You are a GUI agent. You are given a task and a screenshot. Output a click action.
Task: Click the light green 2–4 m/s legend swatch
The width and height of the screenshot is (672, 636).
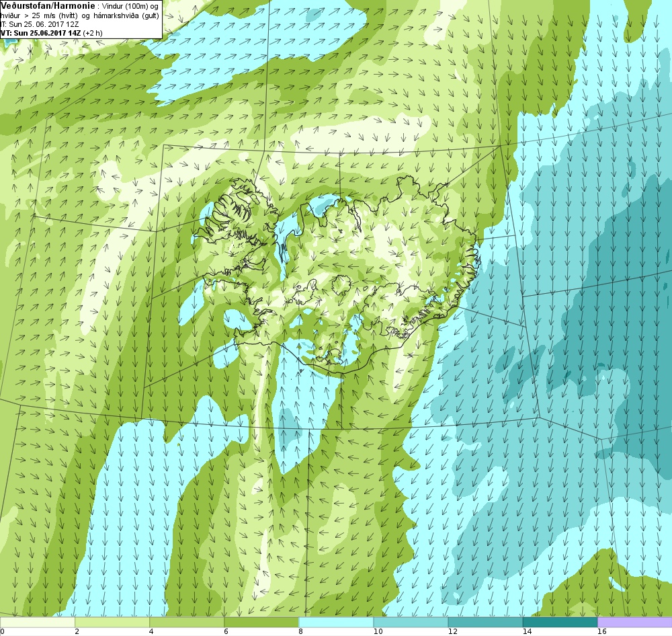click(112, 622)
